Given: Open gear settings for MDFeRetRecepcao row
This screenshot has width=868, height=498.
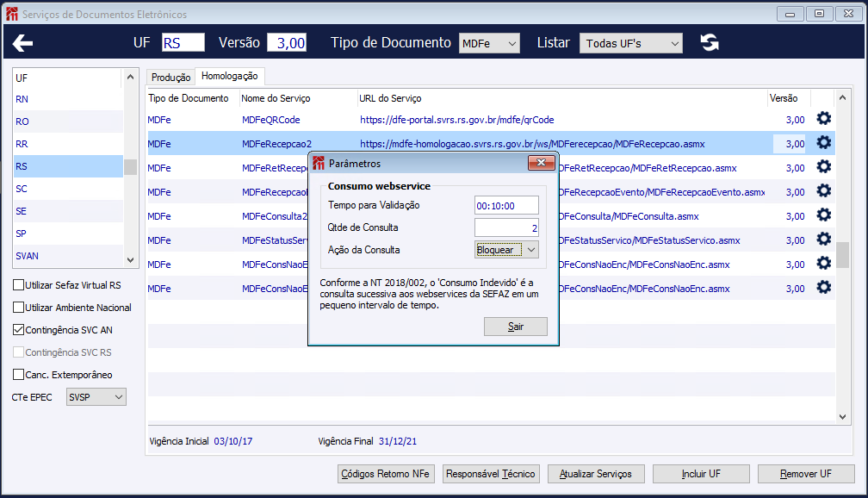Looking at the screenshot, I should tap(824, 167).
